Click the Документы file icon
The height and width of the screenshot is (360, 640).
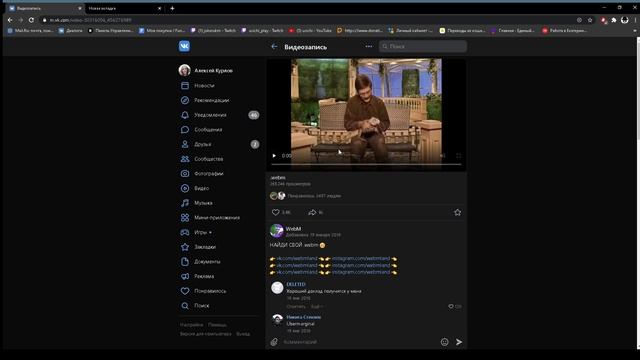(185, 262)
